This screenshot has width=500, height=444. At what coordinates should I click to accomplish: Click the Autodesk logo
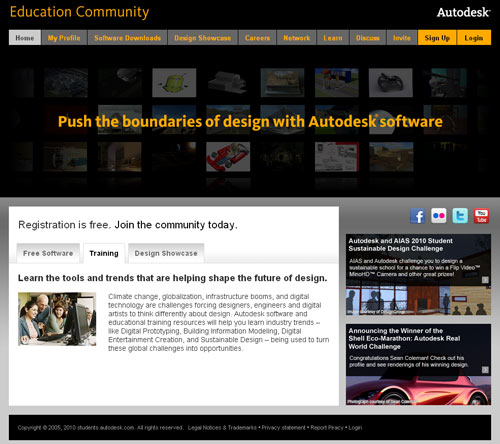pyautogui.click(x=464, y=13)
